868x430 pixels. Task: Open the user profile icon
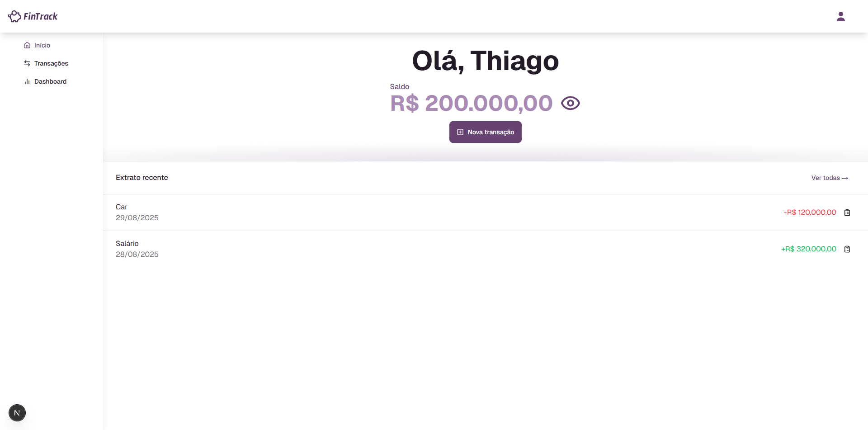click(840, 16)
